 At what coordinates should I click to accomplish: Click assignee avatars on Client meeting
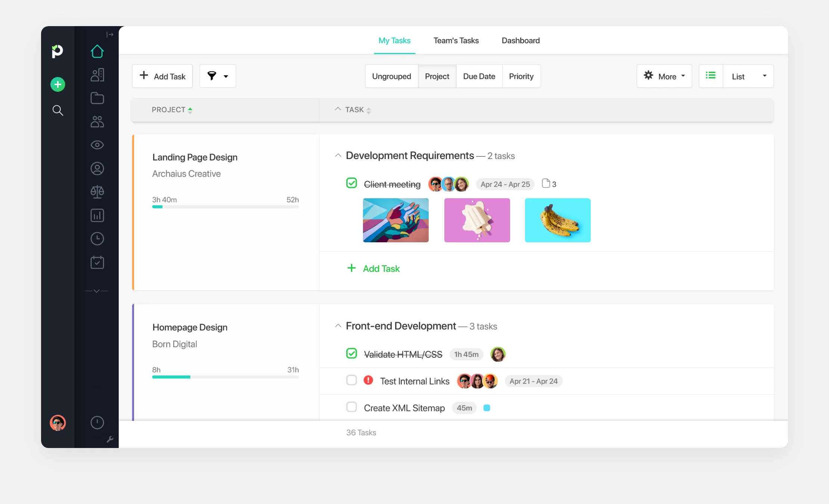pos(448,184)
